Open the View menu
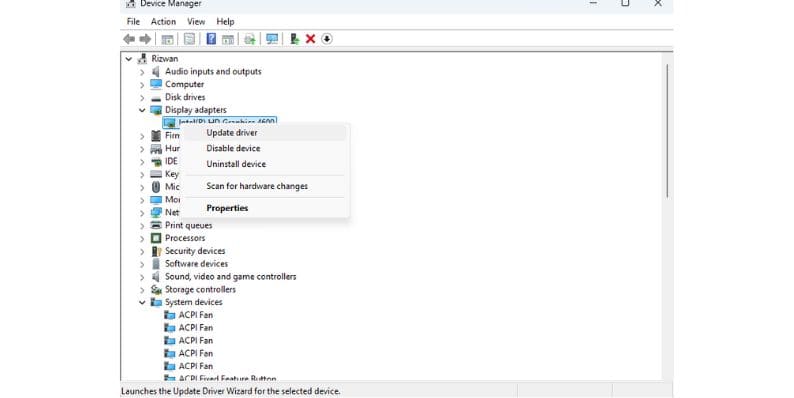794x398 pixels. point(196,22)
